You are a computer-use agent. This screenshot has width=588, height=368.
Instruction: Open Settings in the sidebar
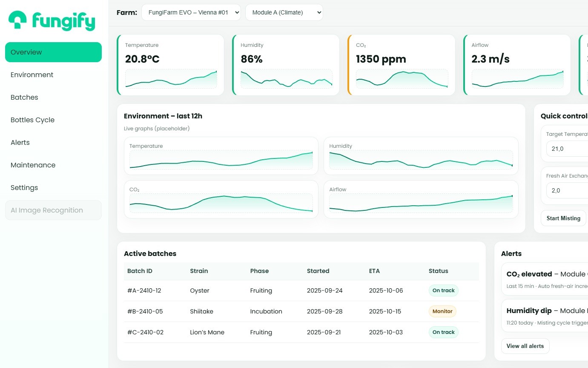[24, 187]
